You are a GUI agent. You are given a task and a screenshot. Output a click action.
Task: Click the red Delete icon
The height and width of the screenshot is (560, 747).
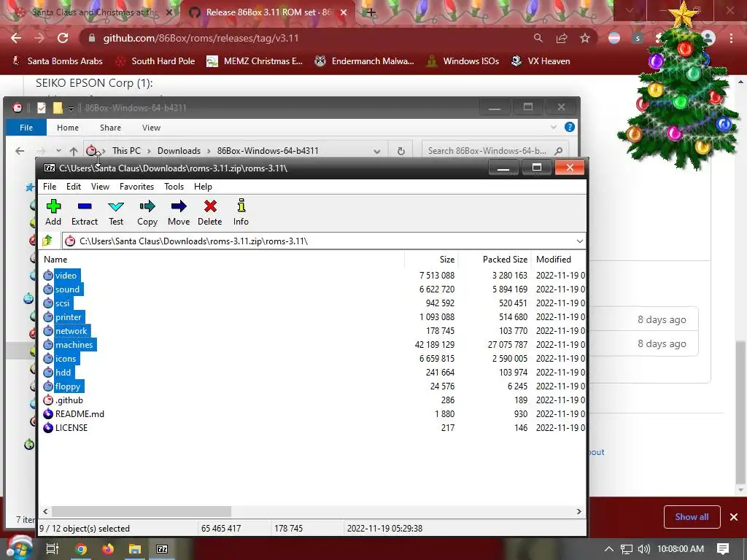(x=210, y=212)
